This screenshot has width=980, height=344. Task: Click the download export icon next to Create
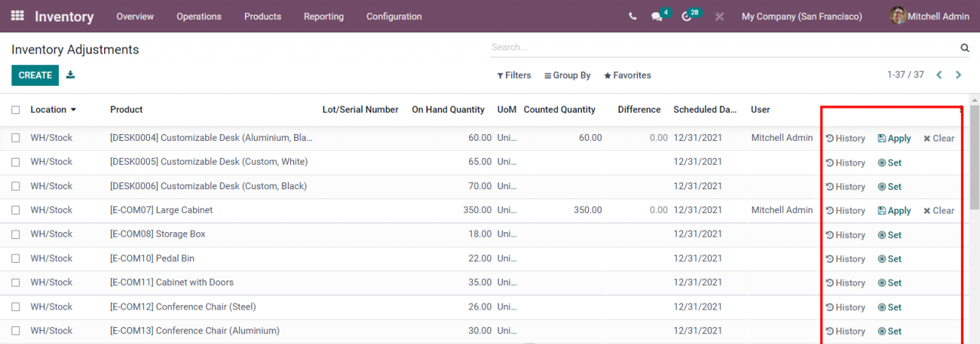pos(71,75)
